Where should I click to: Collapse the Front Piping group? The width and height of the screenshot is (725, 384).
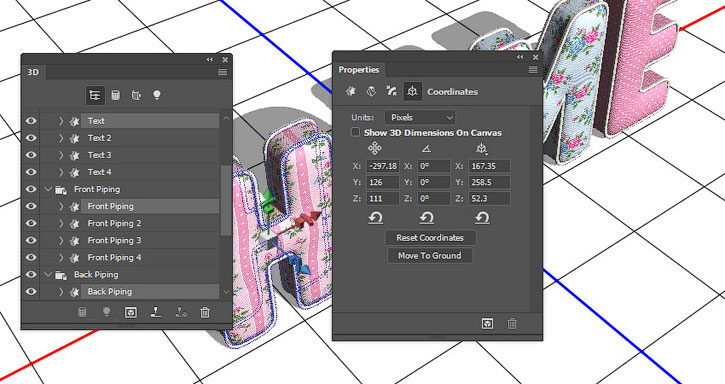48,189
